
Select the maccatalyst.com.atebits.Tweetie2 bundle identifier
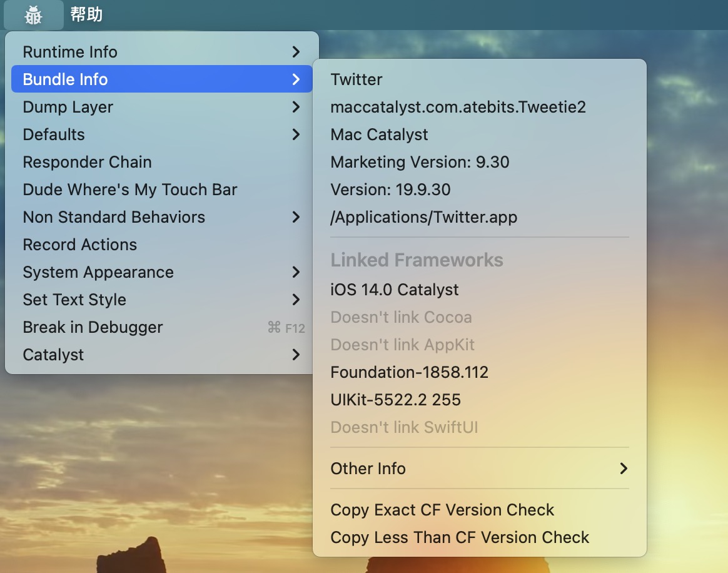click(458, 107)
